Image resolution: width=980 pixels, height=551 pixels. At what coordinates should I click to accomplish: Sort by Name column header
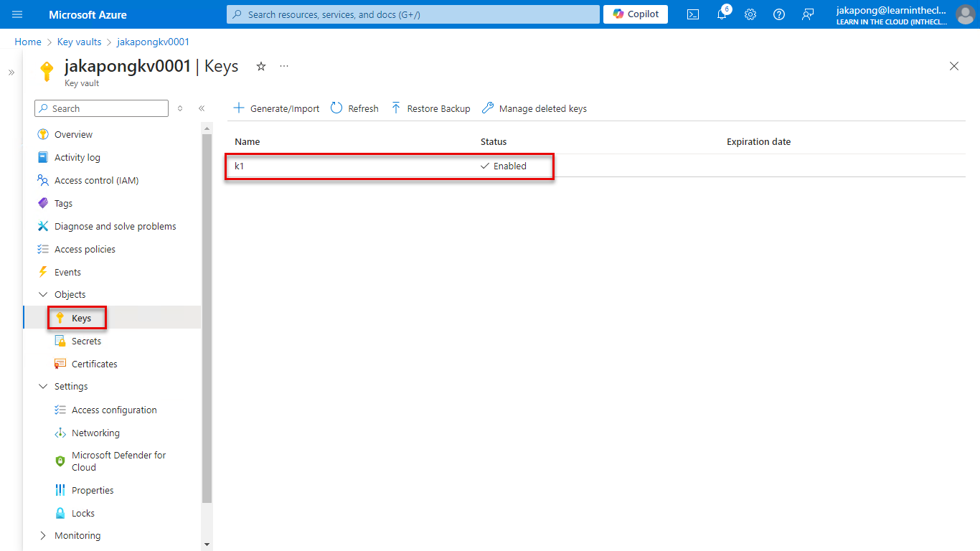[248, 141]
